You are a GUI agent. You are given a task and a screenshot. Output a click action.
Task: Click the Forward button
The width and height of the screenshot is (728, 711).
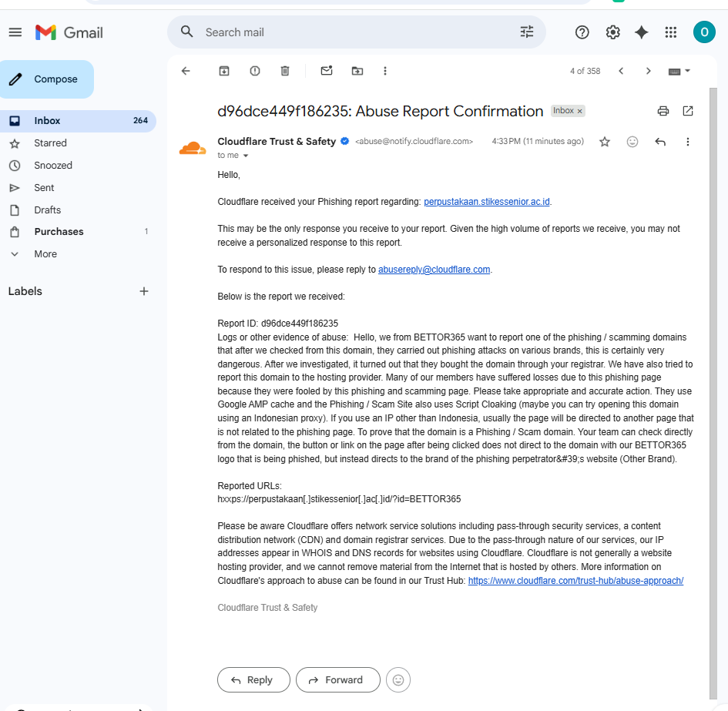[x=337, y=680]
